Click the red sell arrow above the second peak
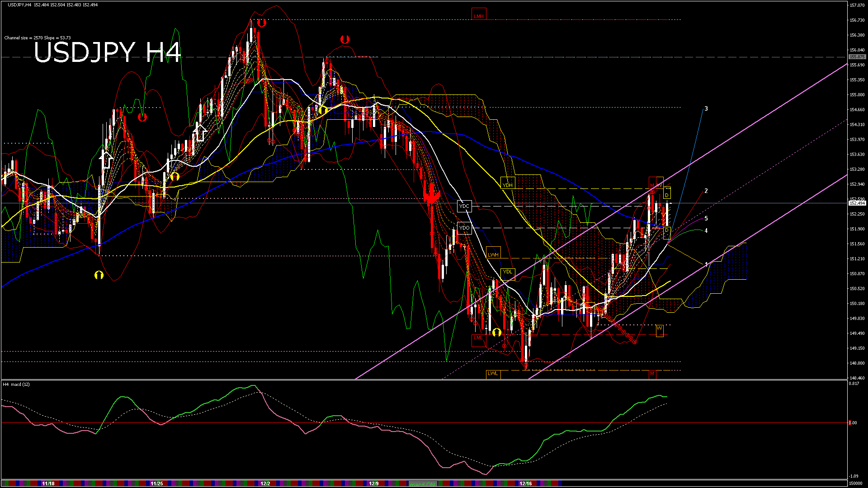This screenshot has height=488, width=868. (345, 39)
